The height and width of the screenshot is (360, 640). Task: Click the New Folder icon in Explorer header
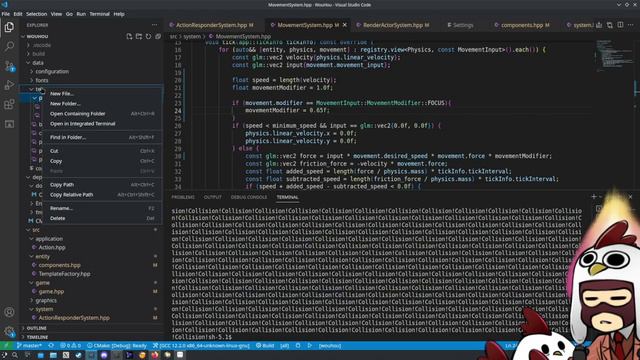[x=139, y=36]
